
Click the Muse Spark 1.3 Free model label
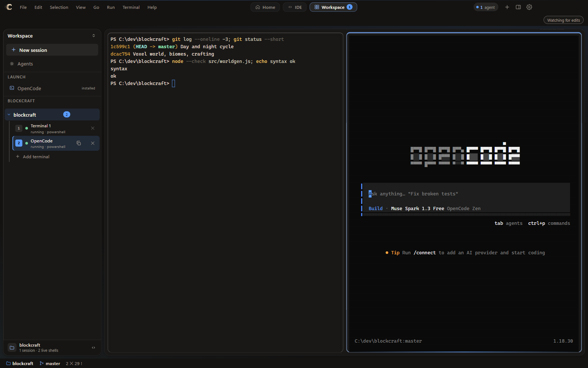tap(417, 209)
